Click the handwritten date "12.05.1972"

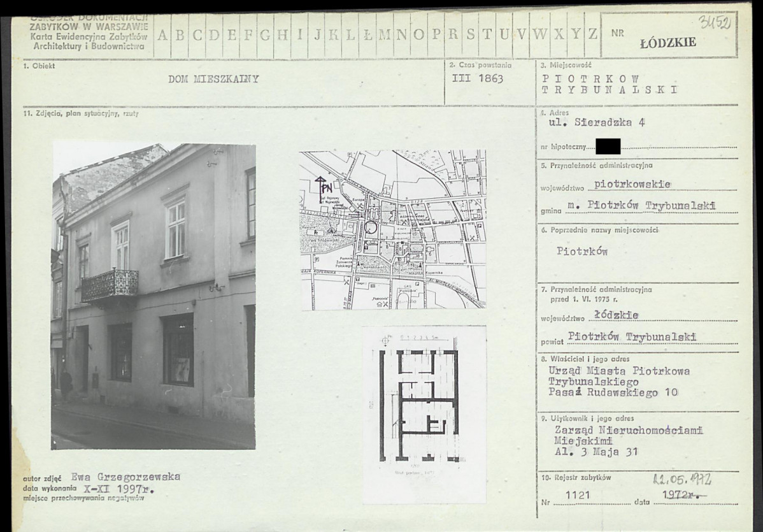(x=681, y=479)
